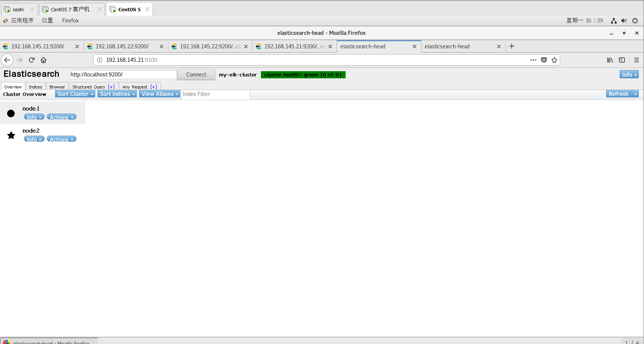Add a new Any Request [+] tab
This screenshot has width=644, height=344.
154,87
